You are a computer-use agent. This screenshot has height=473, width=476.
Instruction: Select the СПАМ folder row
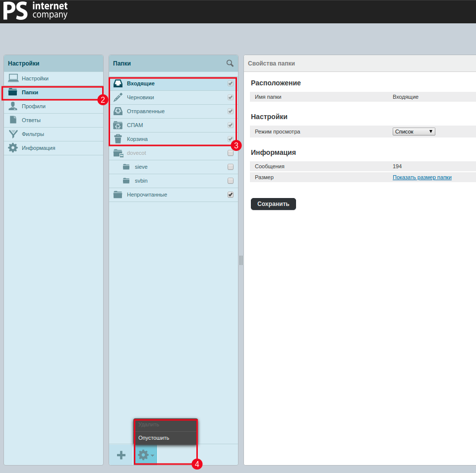[x=174, y=125]
